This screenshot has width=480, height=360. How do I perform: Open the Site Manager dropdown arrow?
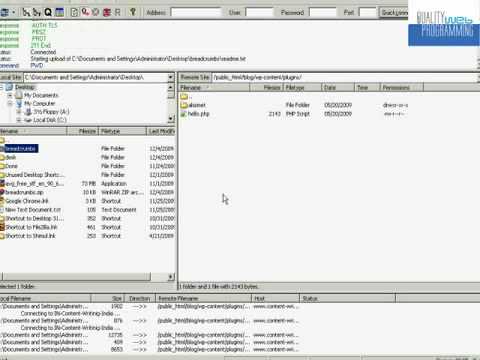point(14,12)
